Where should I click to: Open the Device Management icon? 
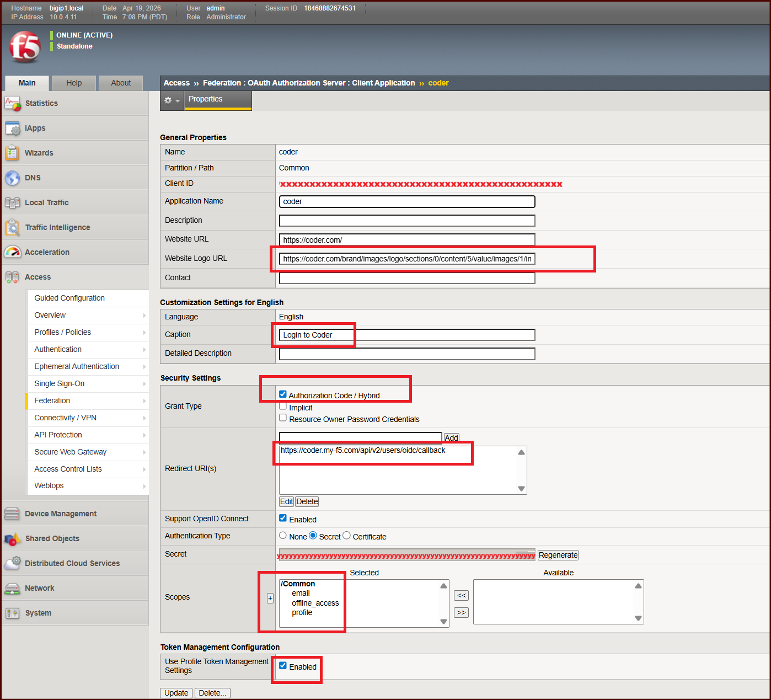[12, 514]
